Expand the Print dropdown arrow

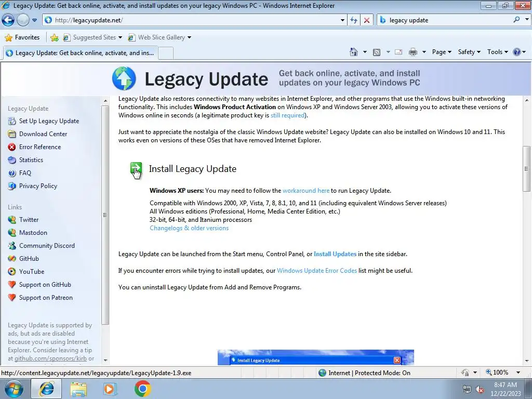pyautogui.click(x=424, y=52)
